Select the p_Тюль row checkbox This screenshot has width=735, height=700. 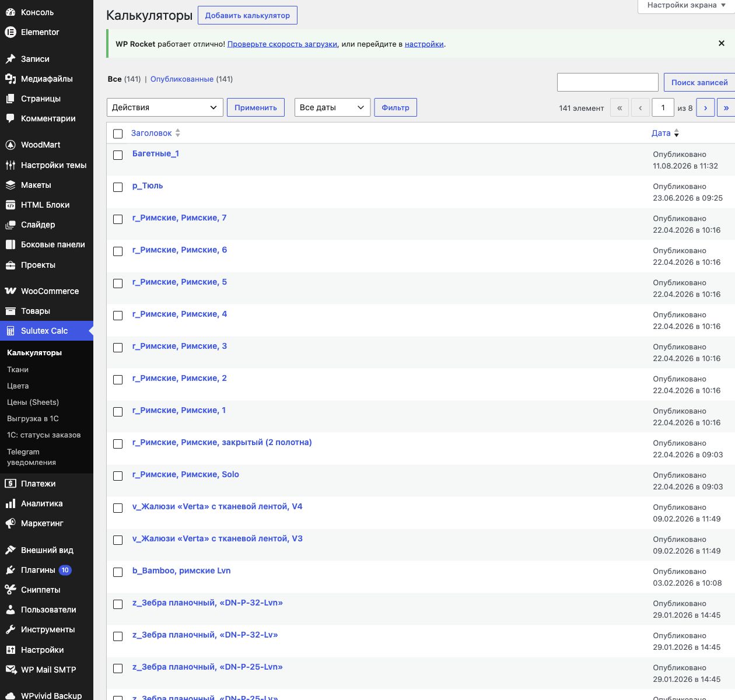[118, 187]
